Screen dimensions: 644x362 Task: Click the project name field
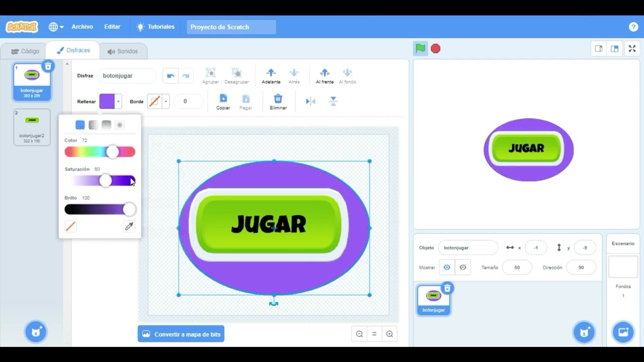tap(231, 27)
